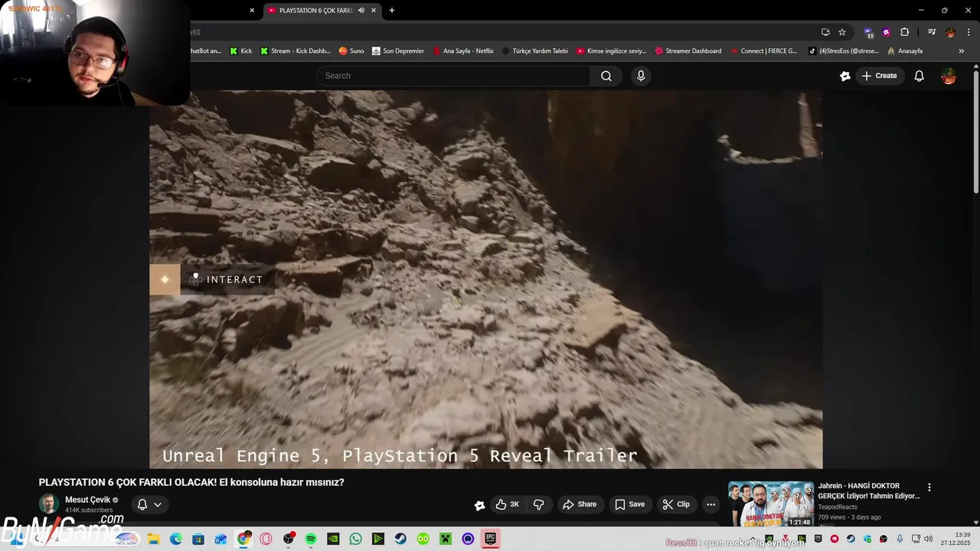Open WhatsApp from the taskbar
The width and height of the screenshot is (980, 551).
pos(355,539)
